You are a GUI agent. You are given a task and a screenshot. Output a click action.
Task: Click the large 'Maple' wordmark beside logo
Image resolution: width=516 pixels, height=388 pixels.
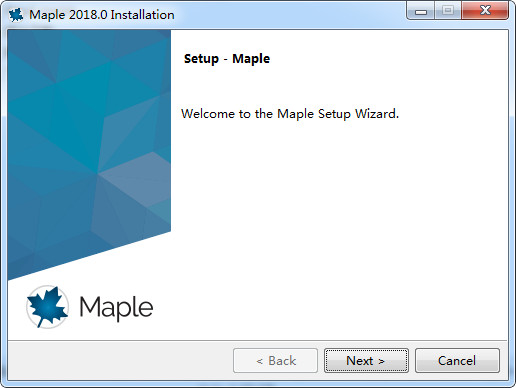point(116,308)
